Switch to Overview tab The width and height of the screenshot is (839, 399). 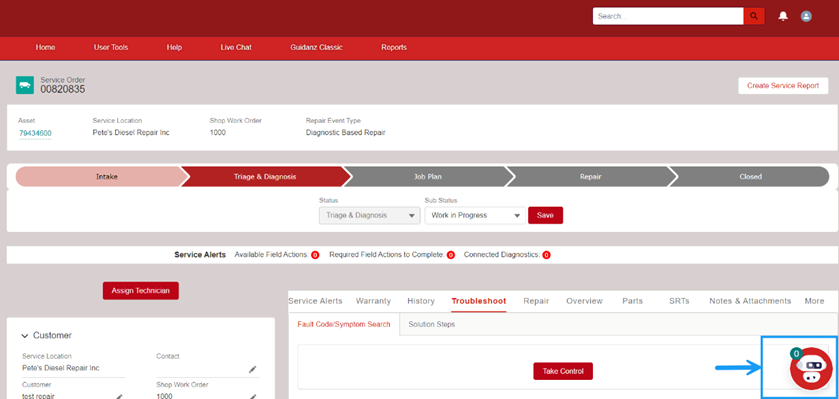(x=584, y=301)
